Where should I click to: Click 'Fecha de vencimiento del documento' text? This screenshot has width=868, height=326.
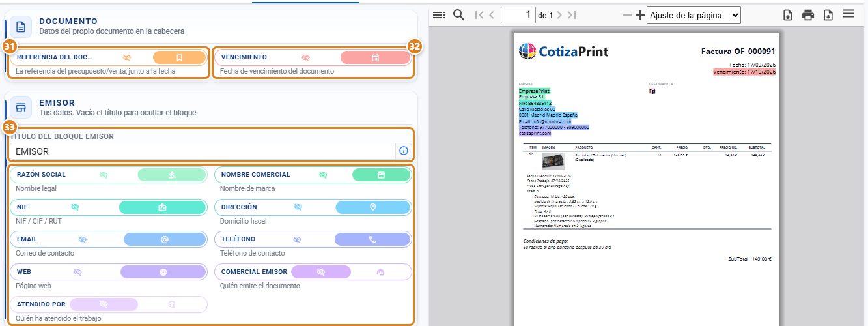coord(277,71)
